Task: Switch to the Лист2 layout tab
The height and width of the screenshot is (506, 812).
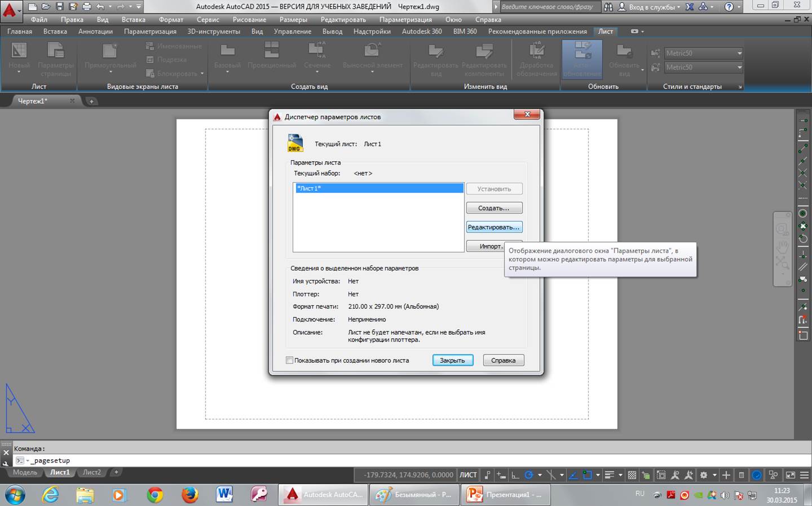Action: coord(91,472)
